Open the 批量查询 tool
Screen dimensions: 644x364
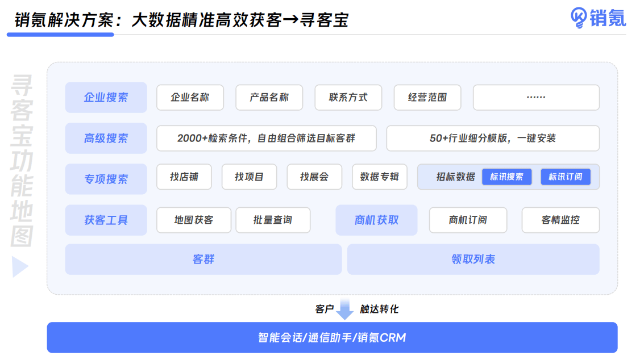pyautogui.click(x=273, y=220)
